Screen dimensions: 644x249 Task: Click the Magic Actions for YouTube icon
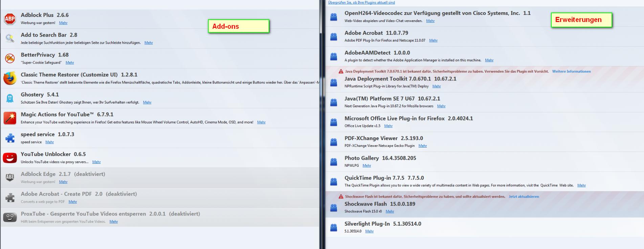[x=10, y=118]
